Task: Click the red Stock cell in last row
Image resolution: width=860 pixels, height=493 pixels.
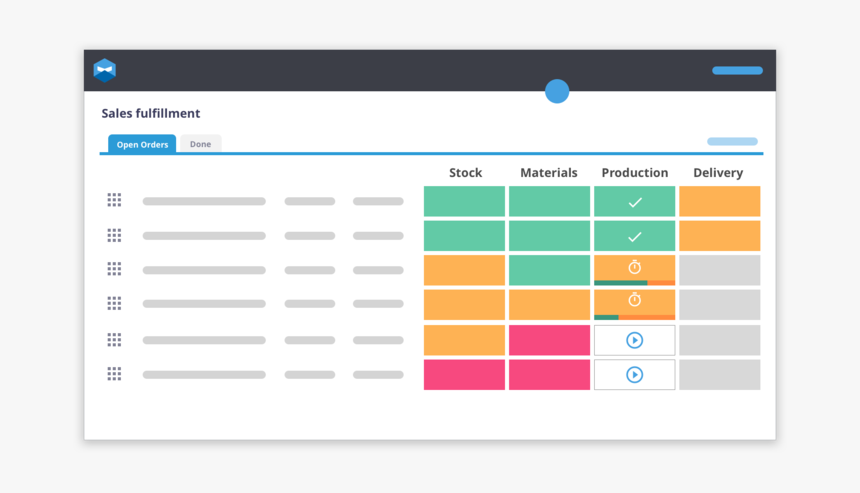Action: (464, 375)
